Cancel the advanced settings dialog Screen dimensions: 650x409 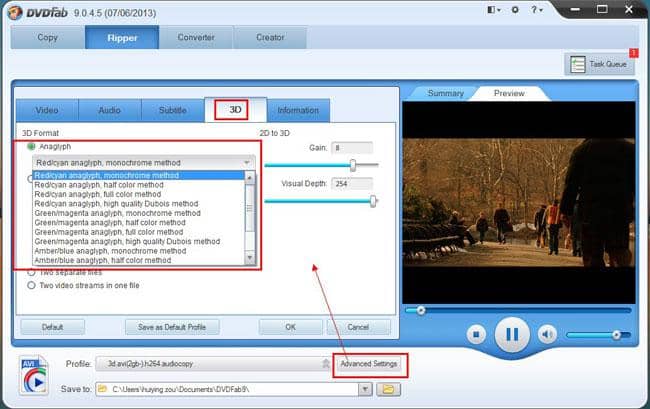358,327
